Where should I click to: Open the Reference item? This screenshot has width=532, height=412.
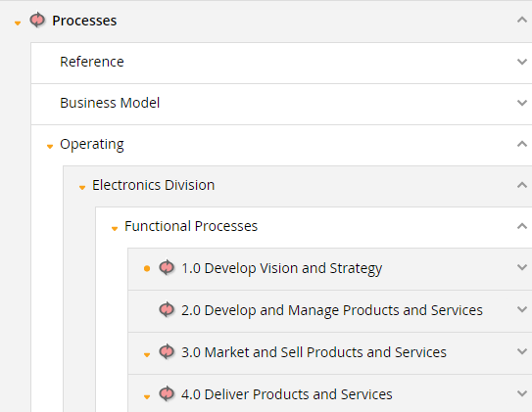(x=92, y=62)
